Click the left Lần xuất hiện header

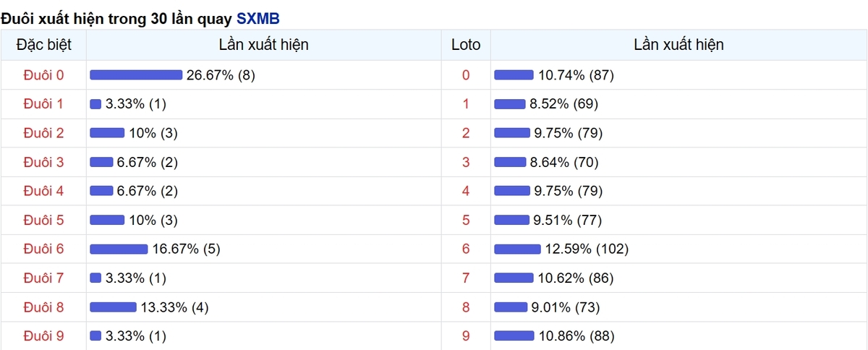click(x=264, y=45)
